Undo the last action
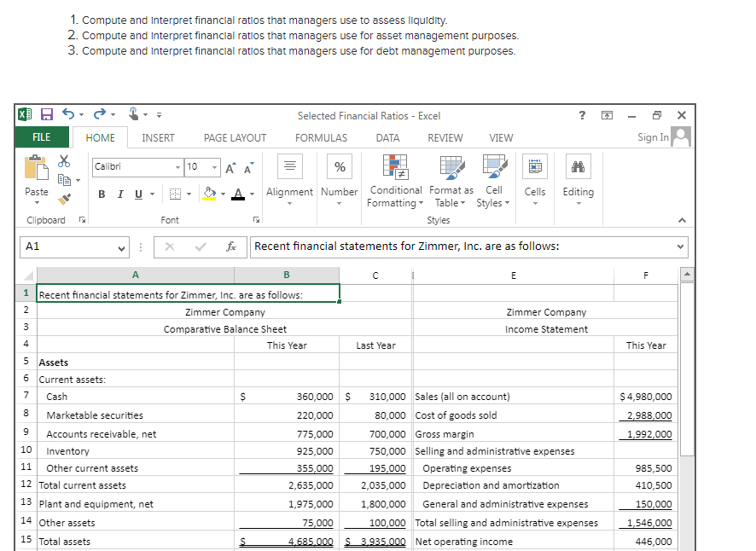The image size is (756, 551). point(68,114)
